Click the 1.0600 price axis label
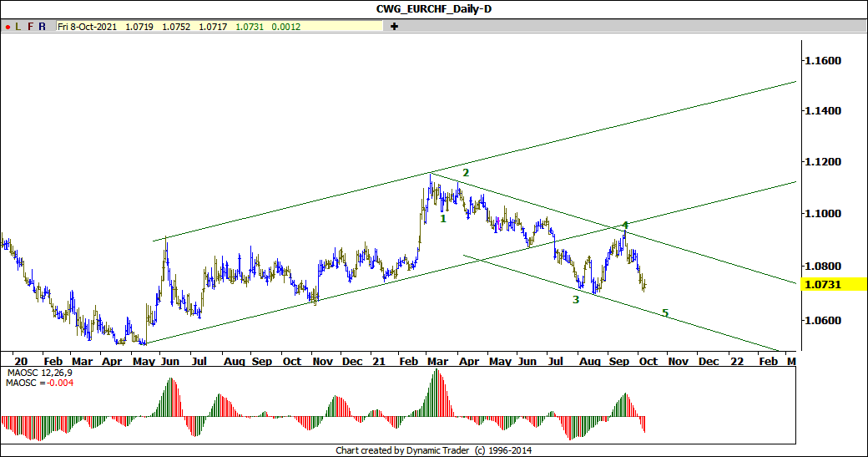868x457 pixels. click(x=821, y=321)
